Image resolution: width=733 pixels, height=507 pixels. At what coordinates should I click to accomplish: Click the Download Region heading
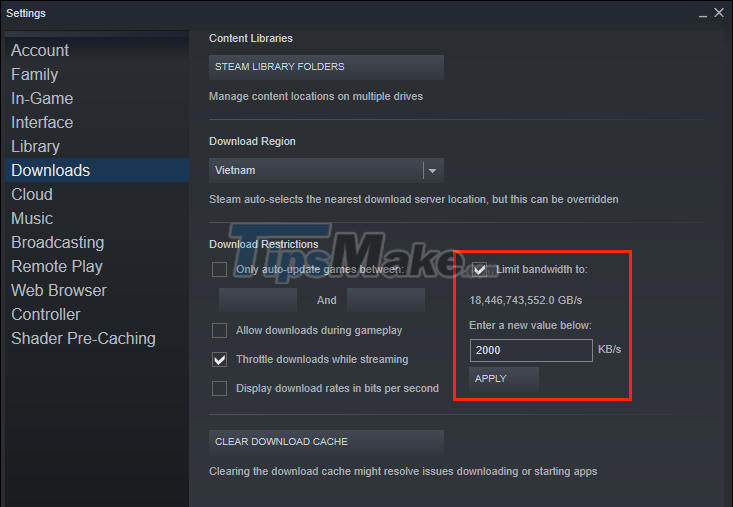tap(252, 142)
